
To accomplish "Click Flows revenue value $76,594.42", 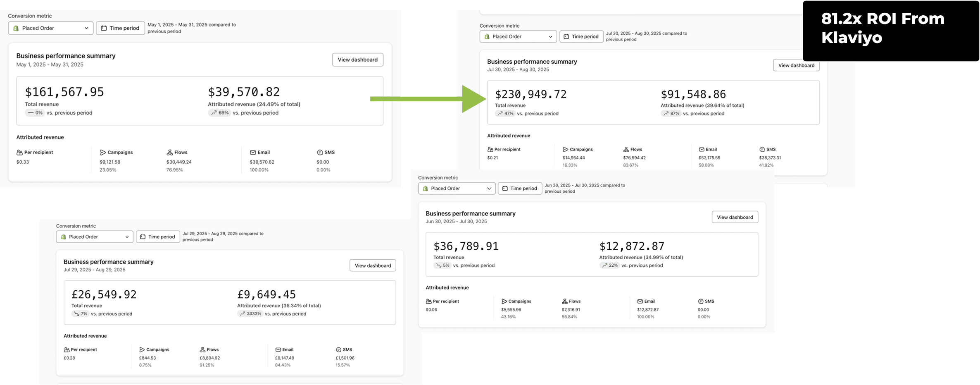I will coord(635,158).
